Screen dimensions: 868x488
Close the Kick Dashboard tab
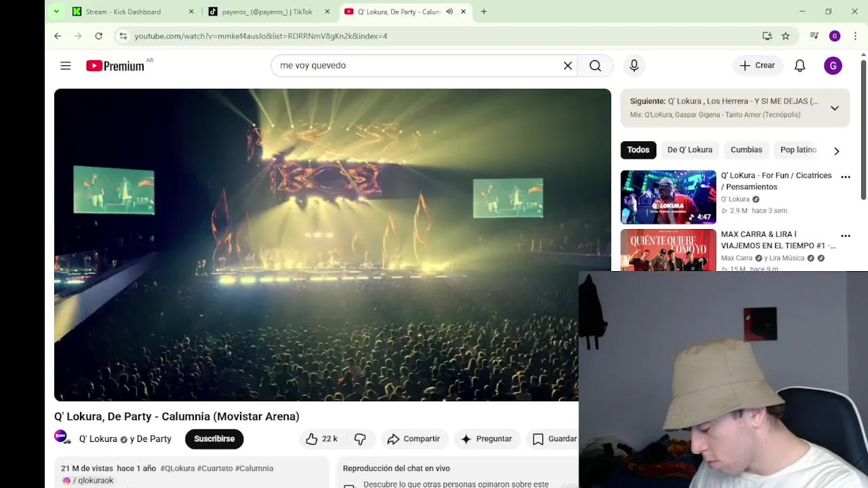click(x=191, y=12)
